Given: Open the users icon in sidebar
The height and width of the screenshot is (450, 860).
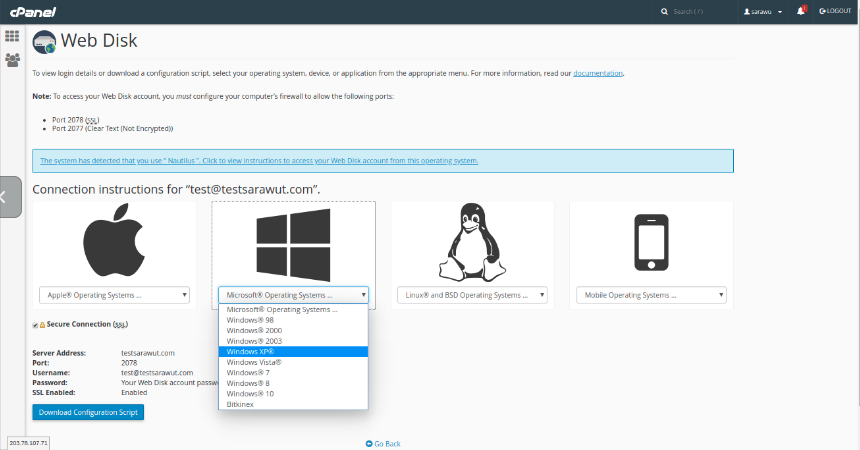Looking at the screenshot, I should coord(12,60).
